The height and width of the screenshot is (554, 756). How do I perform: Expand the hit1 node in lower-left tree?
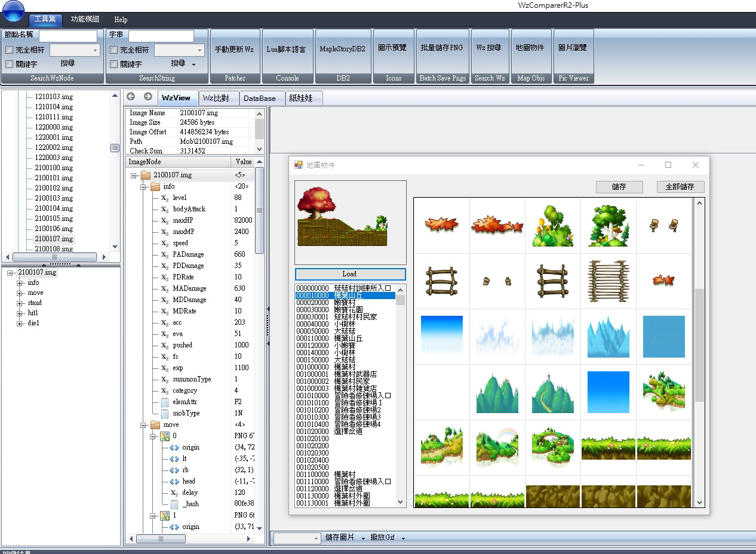coord(20,313)
